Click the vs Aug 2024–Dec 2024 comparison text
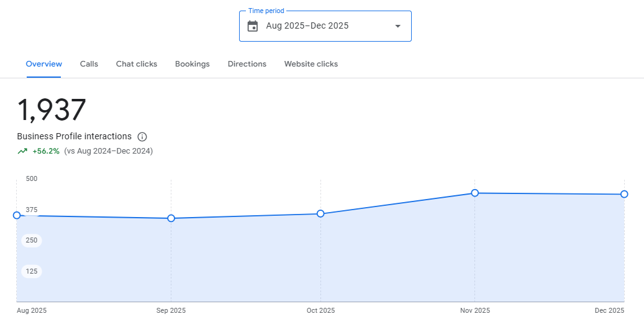Screen dimensions: 644x324 [109, 151]
